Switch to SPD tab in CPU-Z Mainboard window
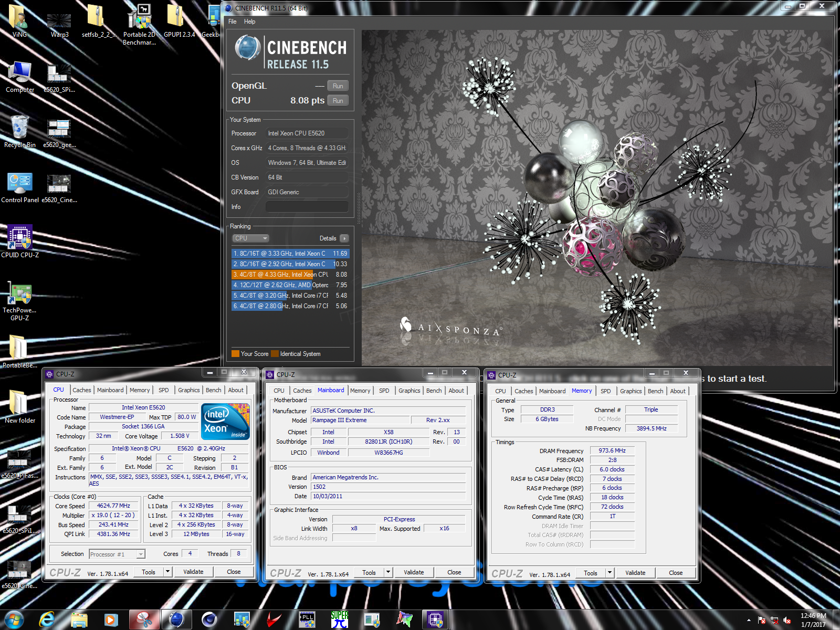 (384, 391)
